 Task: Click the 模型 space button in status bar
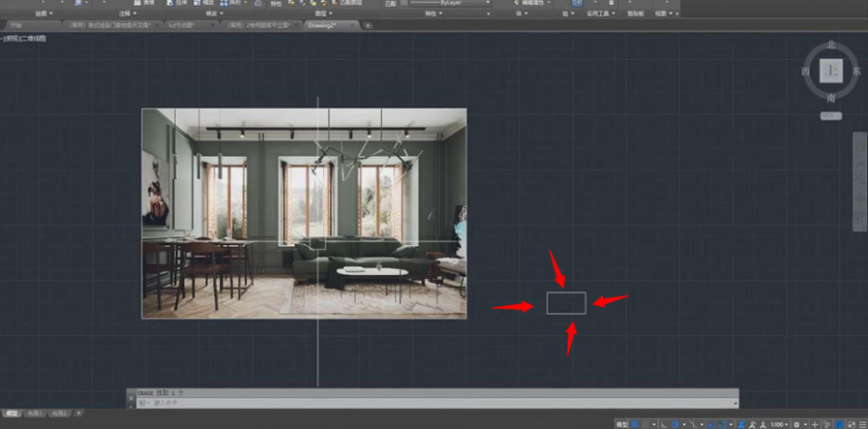click(621, 424)
